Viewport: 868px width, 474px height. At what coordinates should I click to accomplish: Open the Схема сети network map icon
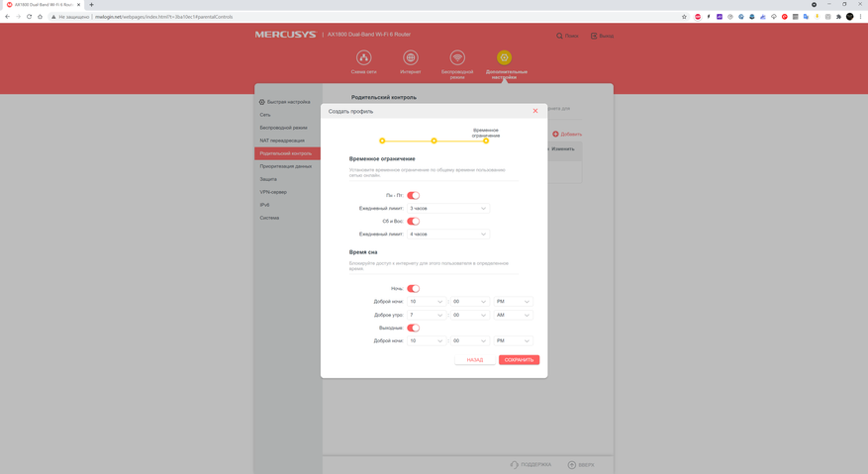coord(363,58)
